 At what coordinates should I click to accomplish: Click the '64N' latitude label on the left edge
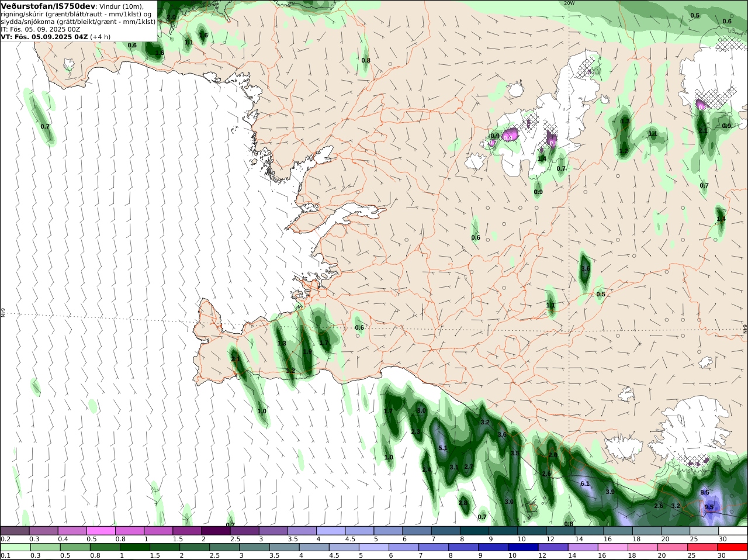pos(3,313)
